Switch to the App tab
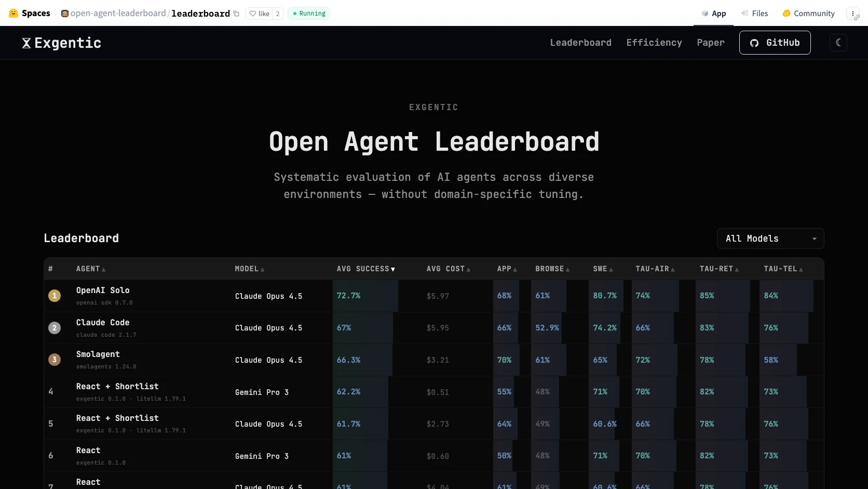Viewport: 868px width, 489px height. pos(714,14)
